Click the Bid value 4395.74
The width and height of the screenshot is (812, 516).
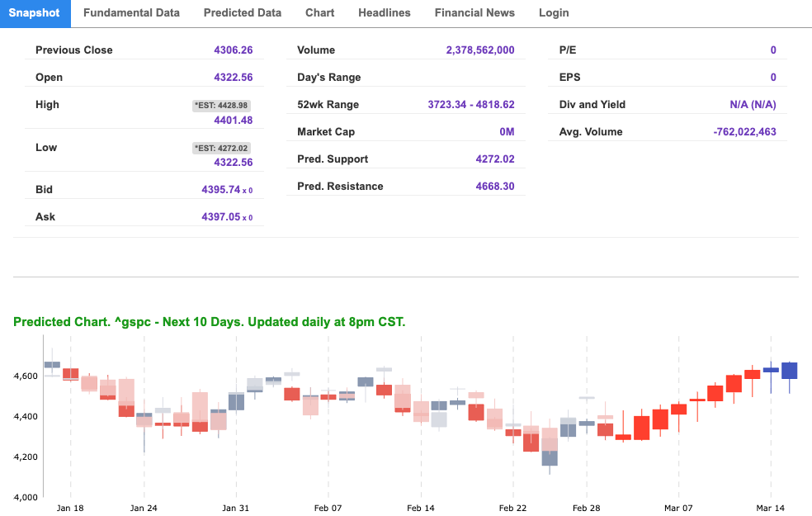221,190
